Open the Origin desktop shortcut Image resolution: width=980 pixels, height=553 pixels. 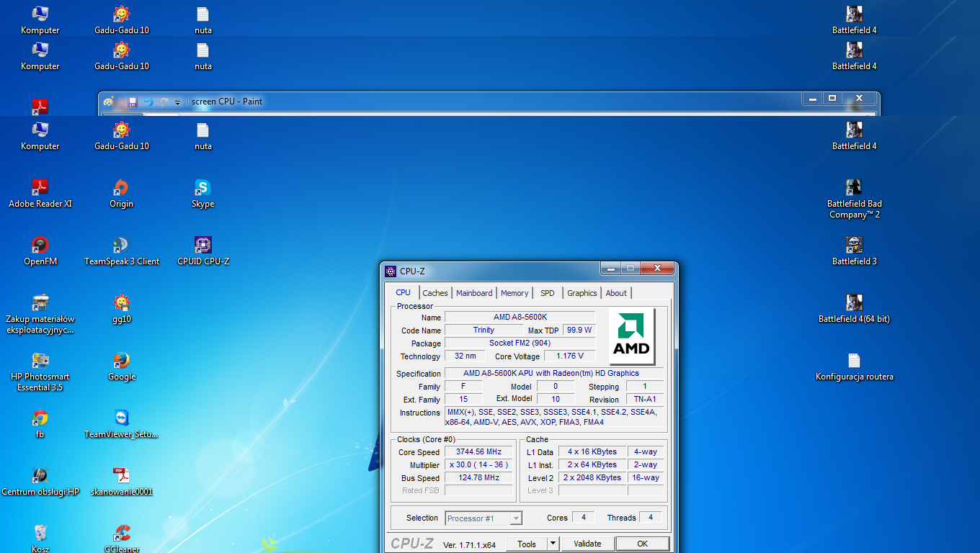(x=121, y=188)
